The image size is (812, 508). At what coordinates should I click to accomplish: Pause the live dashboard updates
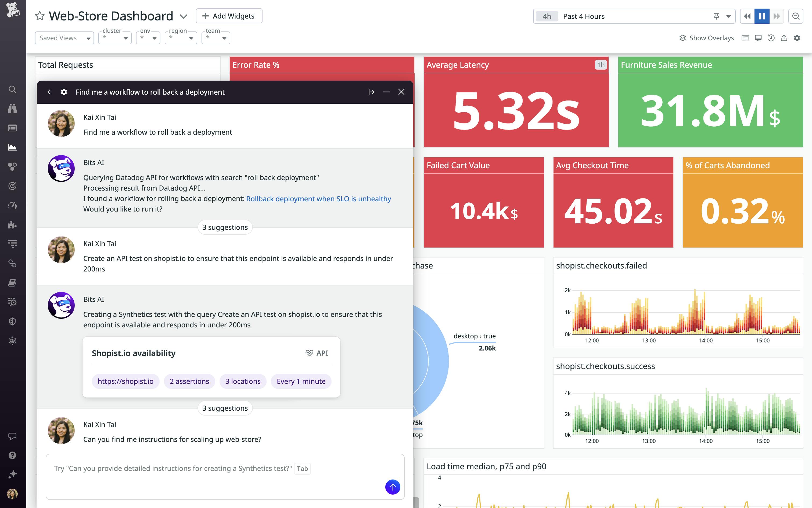762,16
